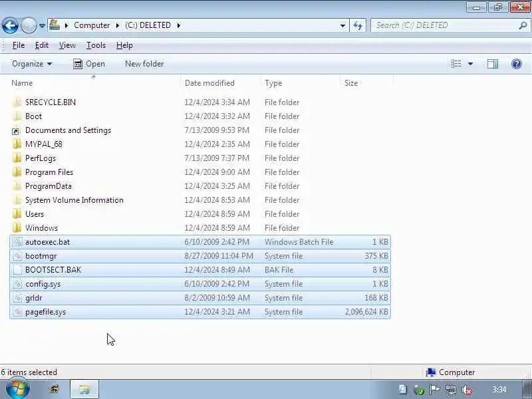Click the greyed Forward navigation arrow
This screenshot has width=532, height=399.
pos(29,25)
